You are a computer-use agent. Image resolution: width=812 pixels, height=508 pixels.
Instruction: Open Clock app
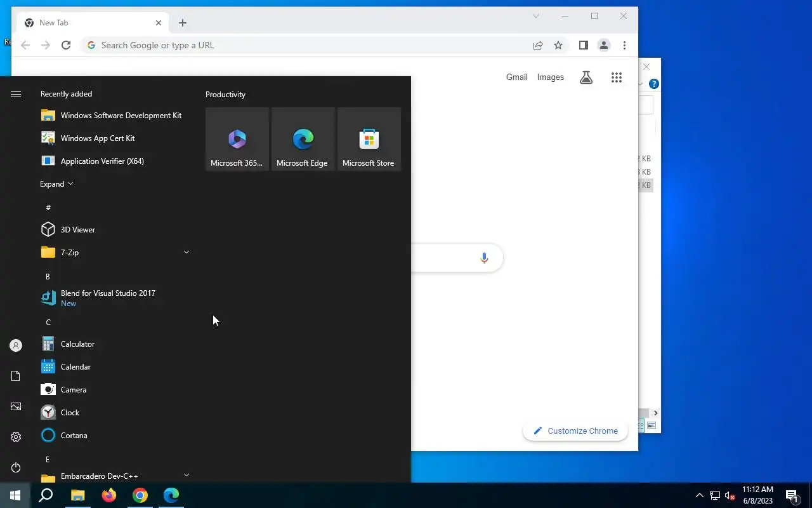coord(114,413)
